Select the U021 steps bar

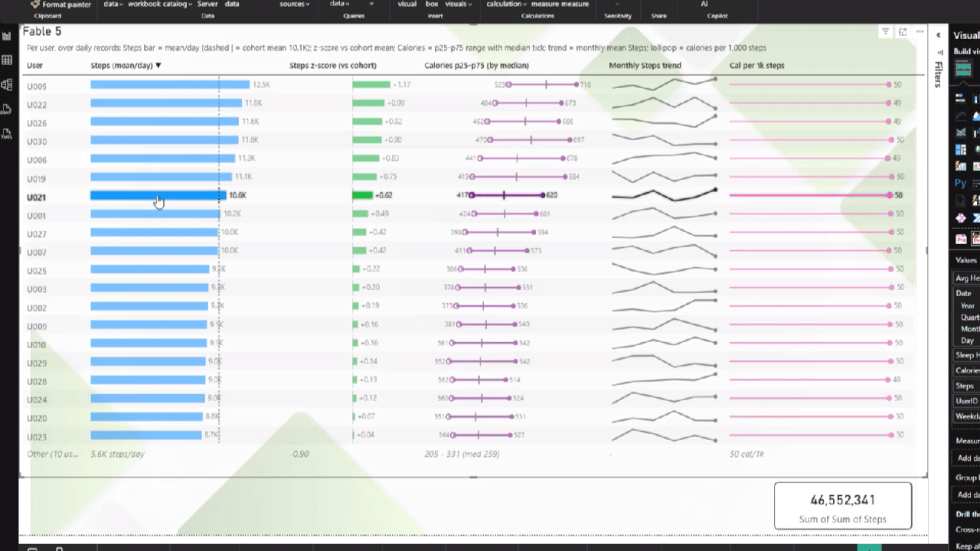pyautogui.click(x=158, y=195)
